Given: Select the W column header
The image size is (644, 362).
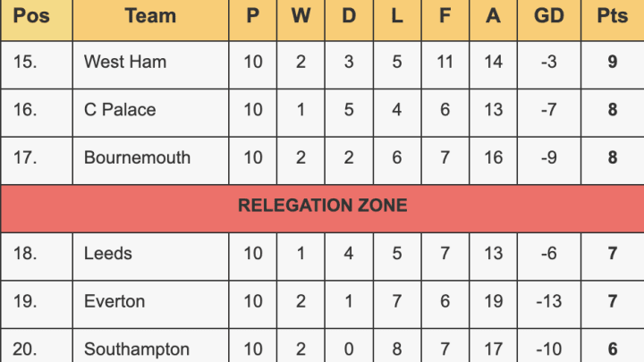Looking at the screenshot, I should [301, 16].
